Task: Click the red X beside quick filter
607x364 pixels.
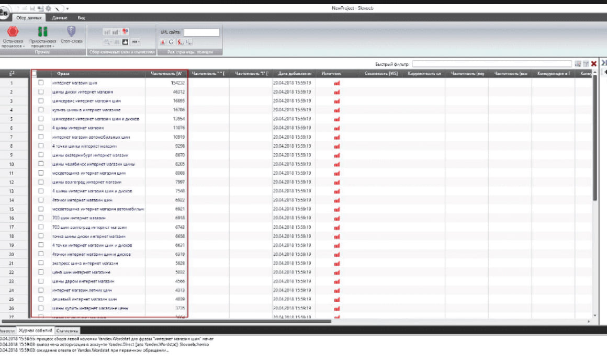Action: (x=594, y=64)
